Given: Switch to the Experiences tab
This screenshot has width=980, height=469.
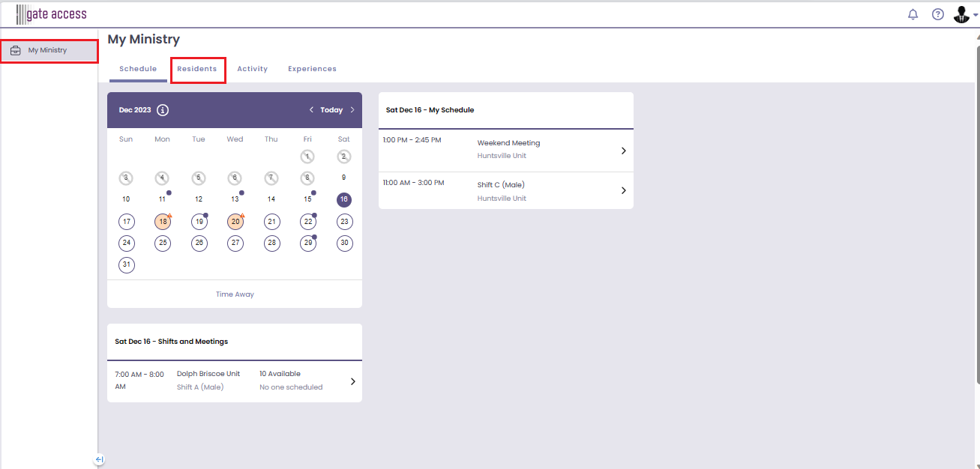Looking at the screenshot, I should coord(312,69).
